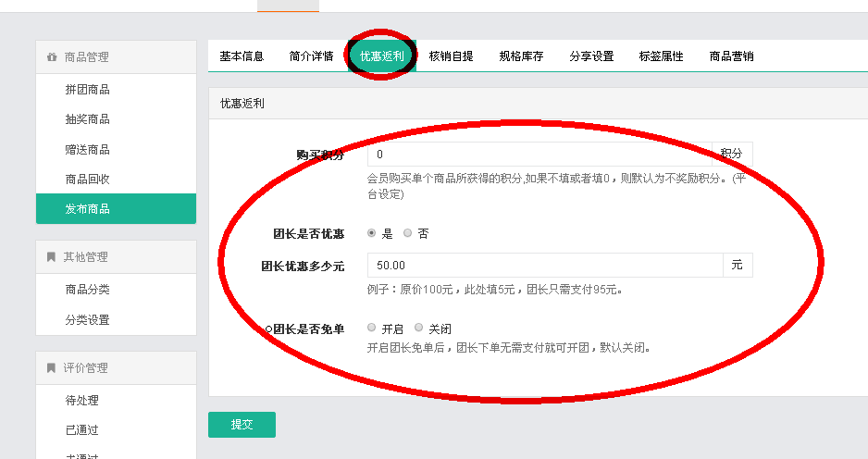Click the bookmark icon beside 评价管理

click(51, 368)
